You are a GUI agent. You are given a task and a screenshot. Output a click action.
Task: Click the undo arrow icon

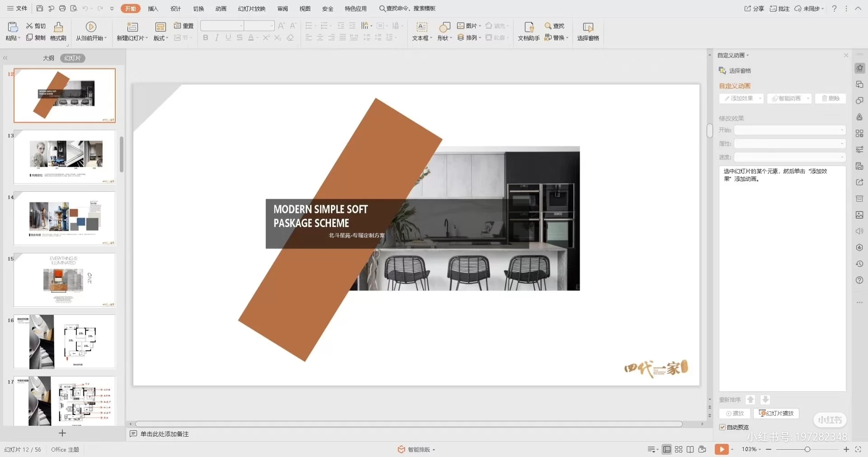coord(85,9)
